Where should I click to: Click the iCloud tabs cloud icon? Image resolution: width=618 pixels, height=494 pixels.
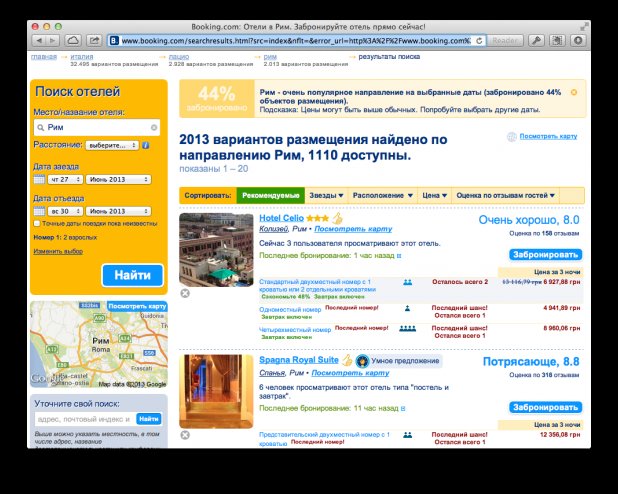72,40
